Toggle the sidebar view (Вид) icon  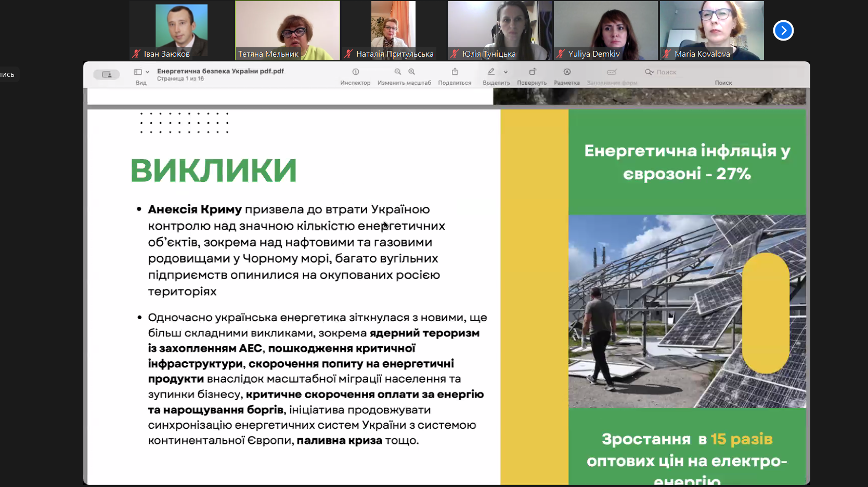(x=138, y=72)
